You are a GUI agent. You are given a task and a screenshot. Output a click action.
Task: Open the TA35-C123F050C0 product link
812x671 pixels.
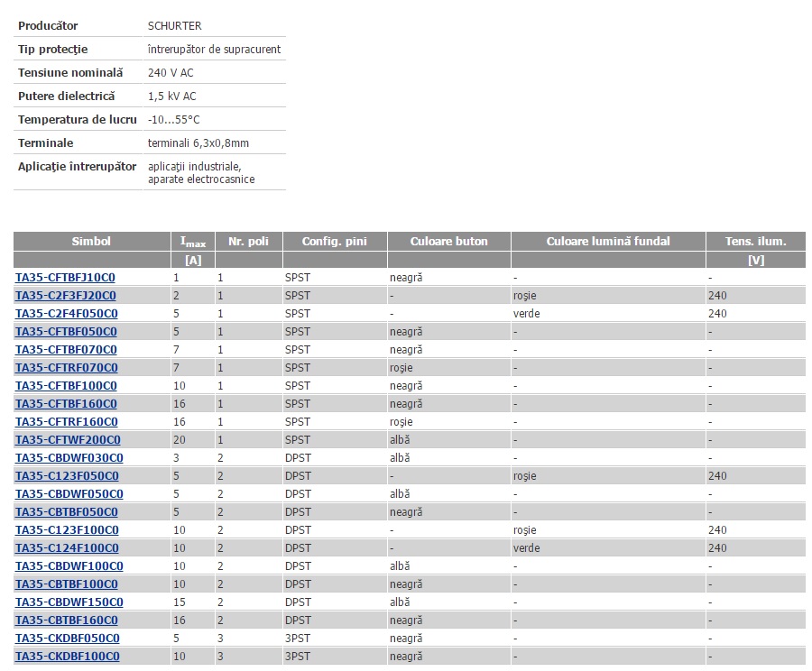67,476
